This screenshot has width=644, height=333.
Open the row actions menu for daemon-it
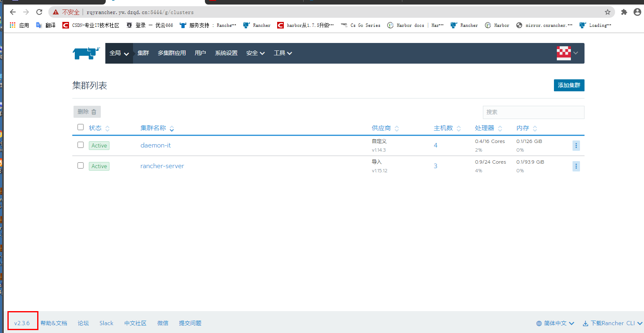[576, 145]
